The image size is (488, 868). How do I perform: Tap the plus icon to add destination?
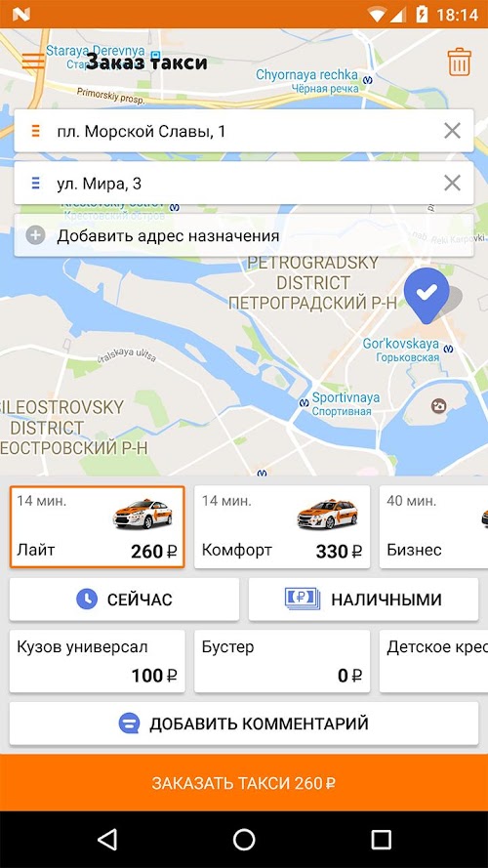point(35,236)
